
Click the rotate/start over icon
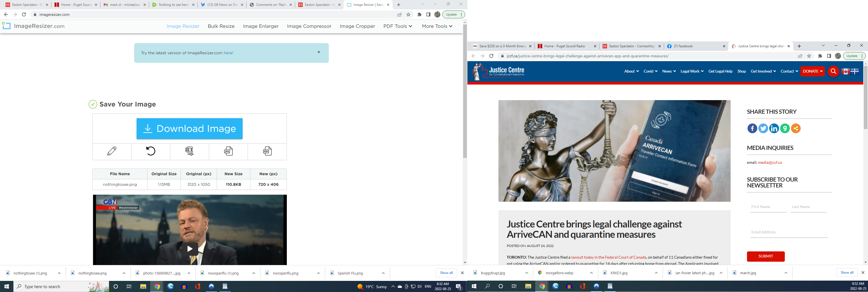151,151
